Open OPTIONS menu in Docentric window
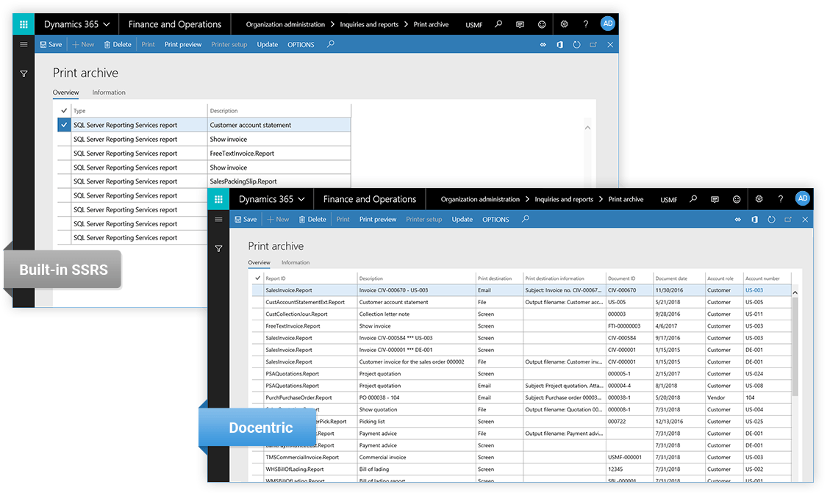This screenshot has width=830, height=504. [x=496, y=220]
